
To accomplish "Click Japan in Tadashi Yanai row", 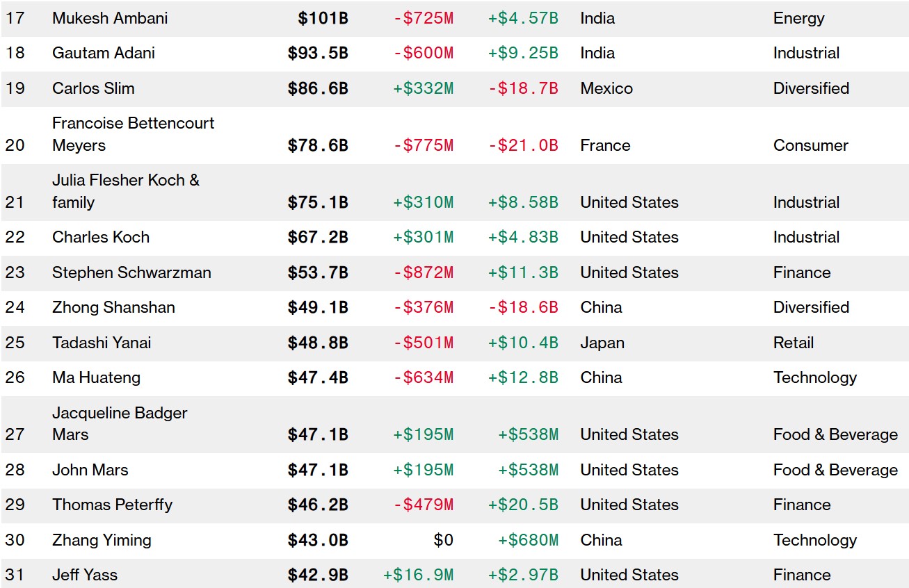I will (x=602, y=343).
